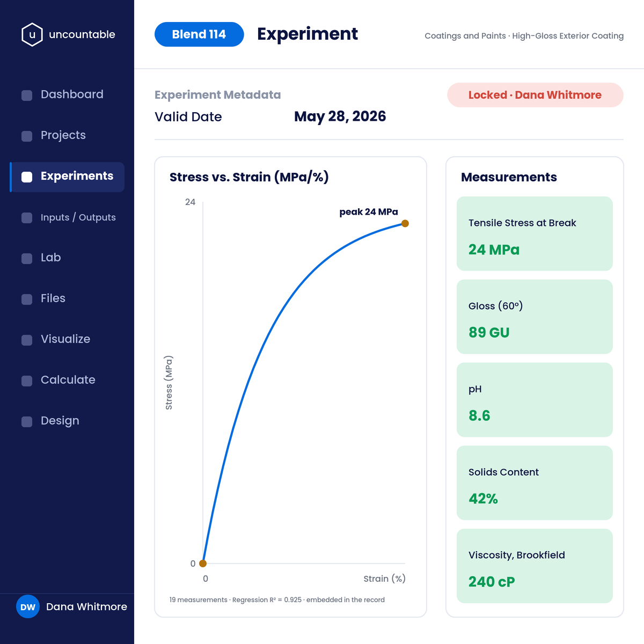Go to the Projects section
The height and width of the screenshot is (644, 644).
(67, 135)
